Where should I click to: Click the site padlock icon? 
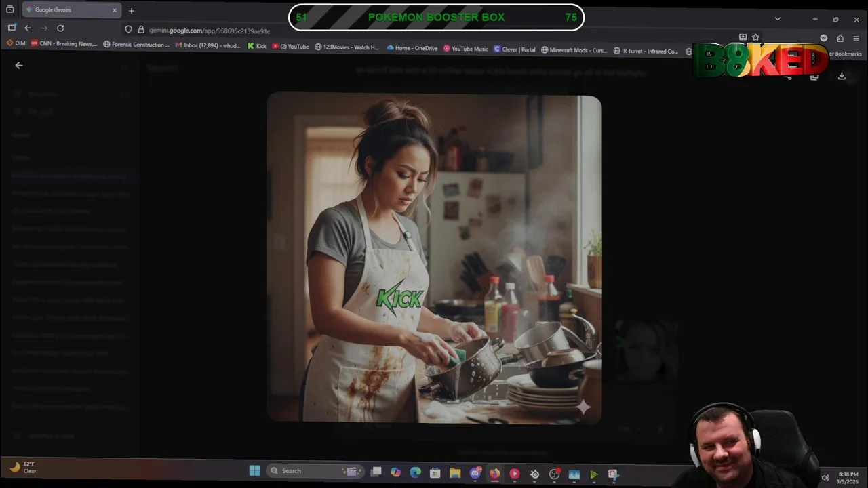coord(141,30)
